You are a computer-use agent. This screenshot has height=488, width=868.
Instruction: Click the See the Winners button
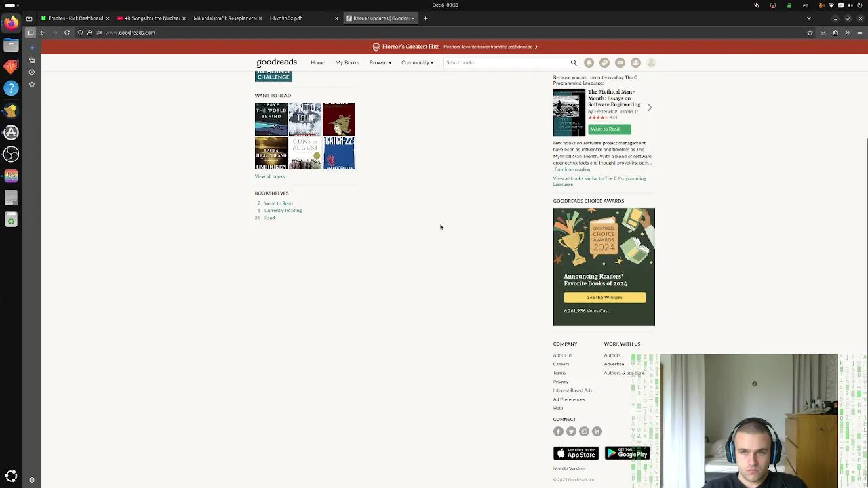[604, 297]
